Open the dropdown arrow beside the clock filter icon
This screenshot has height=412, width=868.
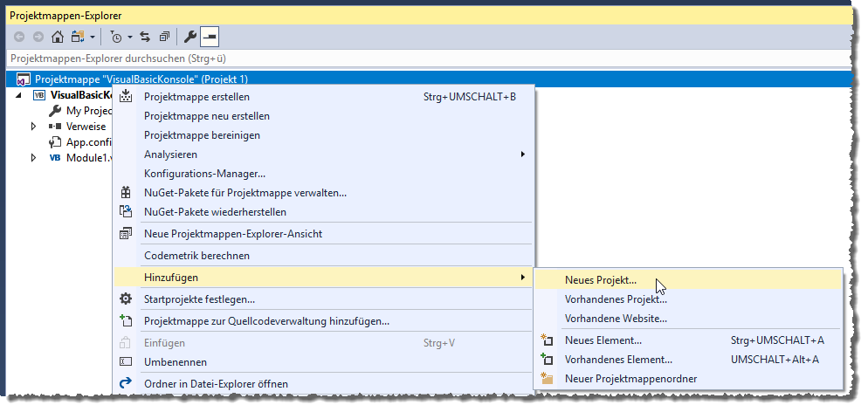point(130,38)
